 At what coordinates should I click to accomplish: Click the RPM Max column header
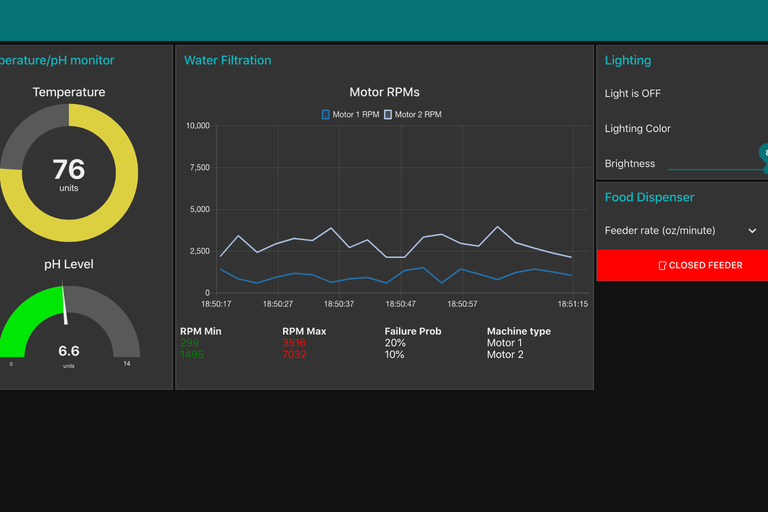click(304, 331)
